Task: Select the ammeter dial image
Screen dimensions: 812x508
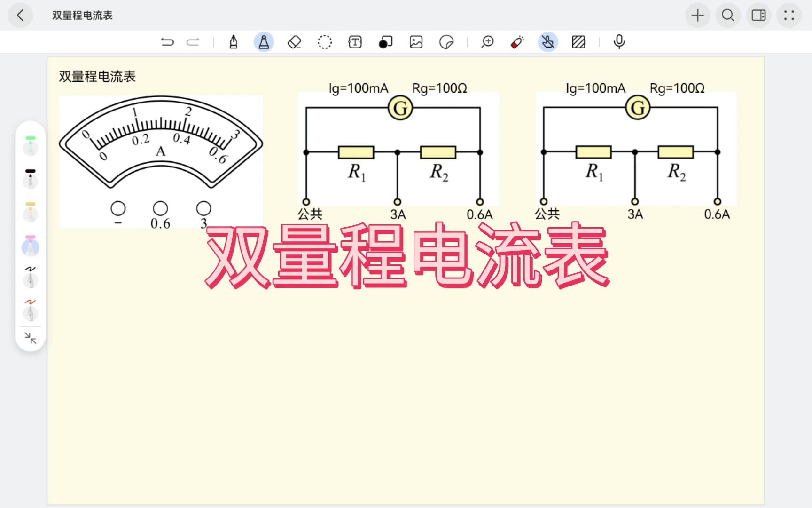Action: [x=161, y=162]
